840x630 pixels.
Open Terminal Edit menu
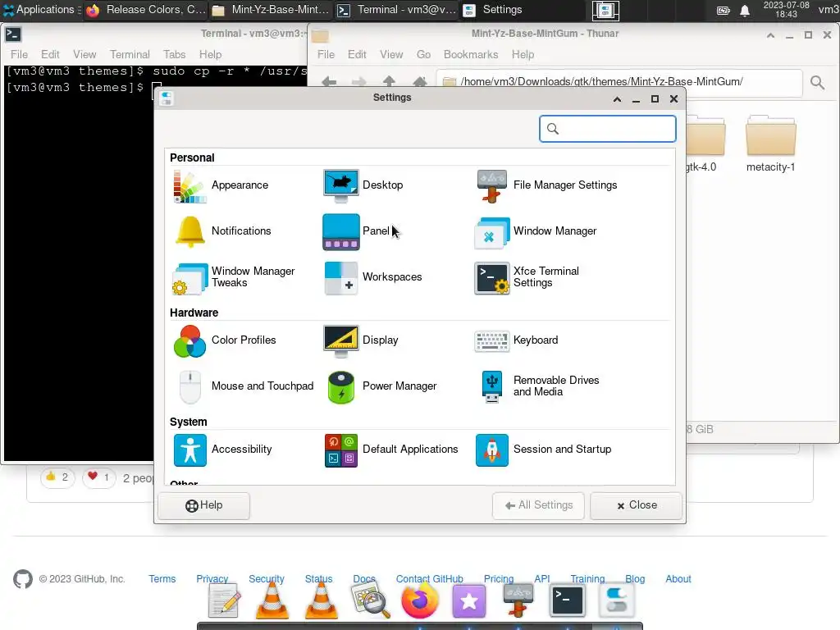point(50,55)
